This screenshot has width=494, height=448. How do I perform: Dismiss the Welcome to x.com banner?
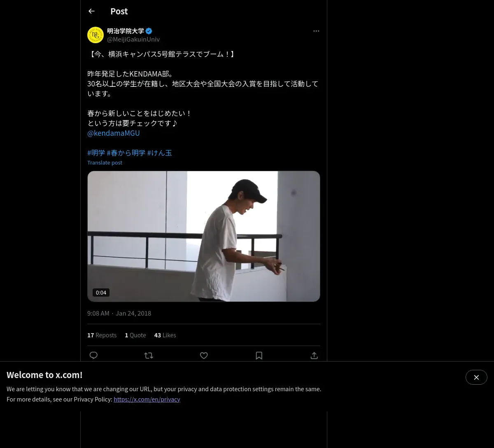point(476,377)
